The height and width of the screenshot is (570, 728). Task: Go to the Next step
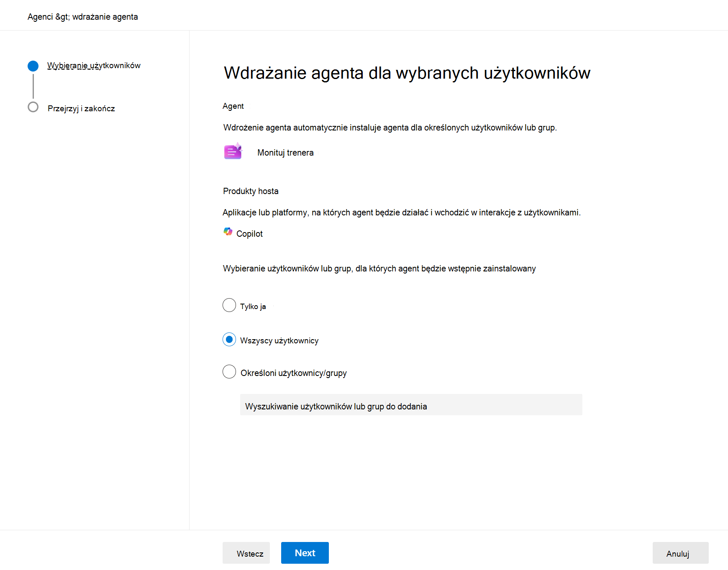coord(305,553)
